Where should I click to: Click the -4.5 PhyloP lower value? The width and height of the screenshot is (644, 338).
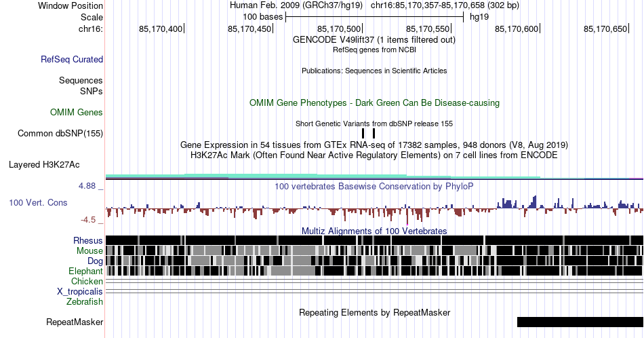pyautogui.click(x=88, y=220)
